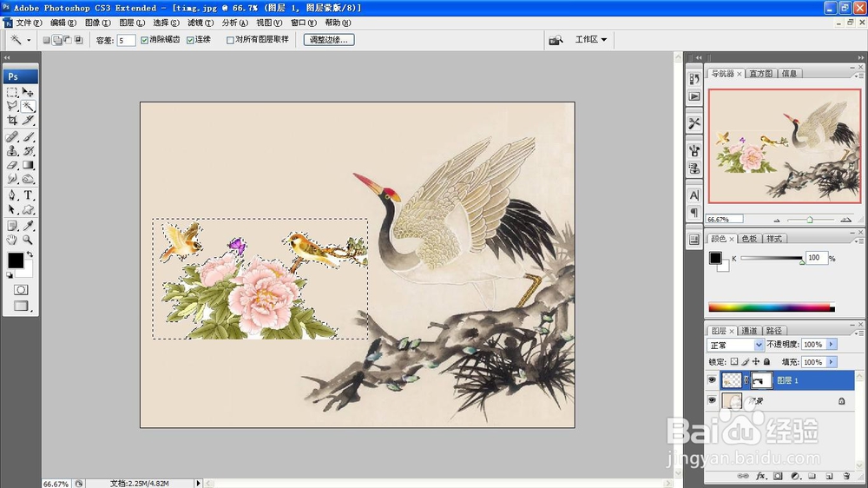Image resolution: width=868 pixels, height=488 pixels.
Task: Create new adjustment layer icon
Action: (795, 476)
